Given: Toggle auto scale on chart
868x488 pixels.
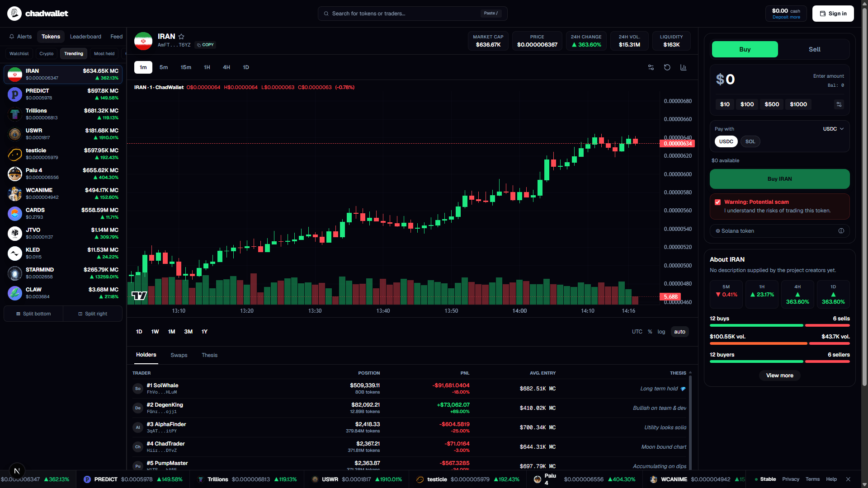Looking at the screenshot, I should click(x=679, y=332).
